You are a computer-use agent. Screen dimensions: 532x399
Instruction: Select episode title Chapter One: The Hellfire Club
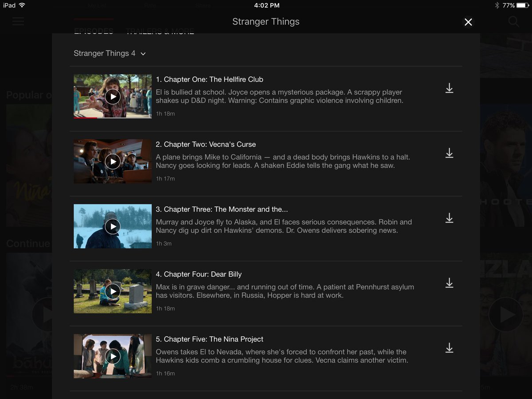point(209,79)
